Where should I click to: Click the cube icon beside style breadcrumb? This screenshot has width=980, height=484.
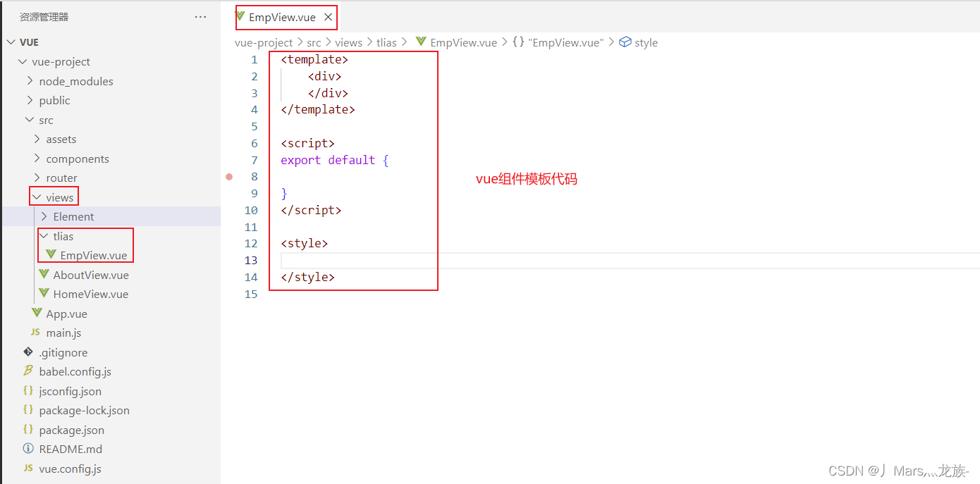tap(625, 42)
